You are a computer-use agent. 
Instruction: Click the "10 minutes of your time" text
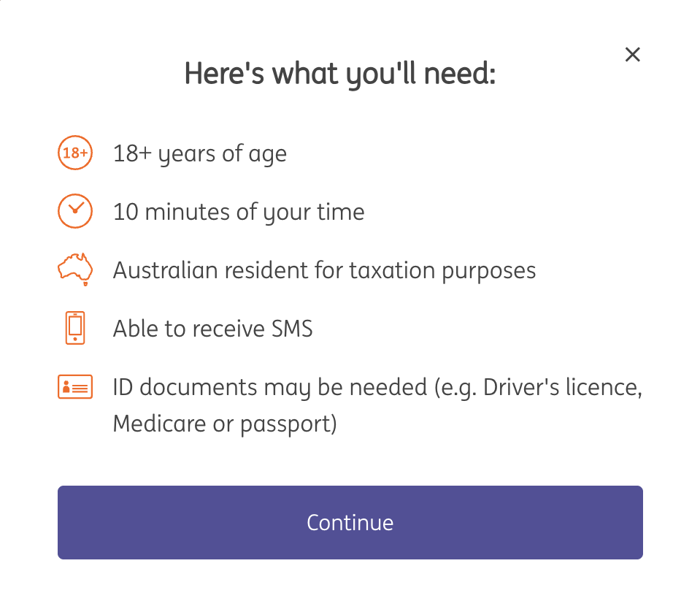(238, 213)
